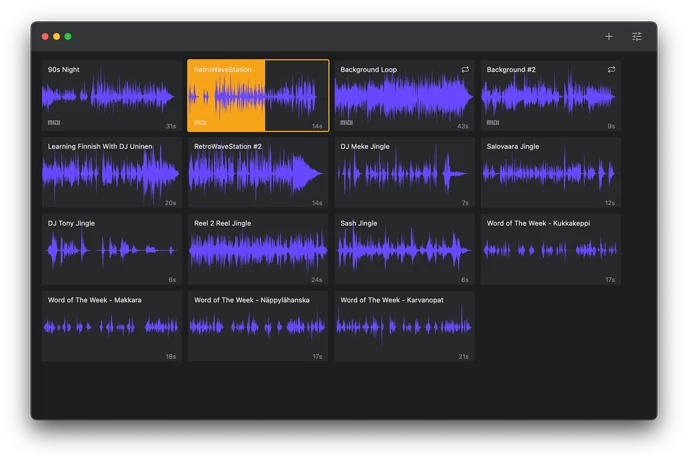Click the 31s duration on 90s Night
Screen dimensions: 689x462
click(171, 126)
